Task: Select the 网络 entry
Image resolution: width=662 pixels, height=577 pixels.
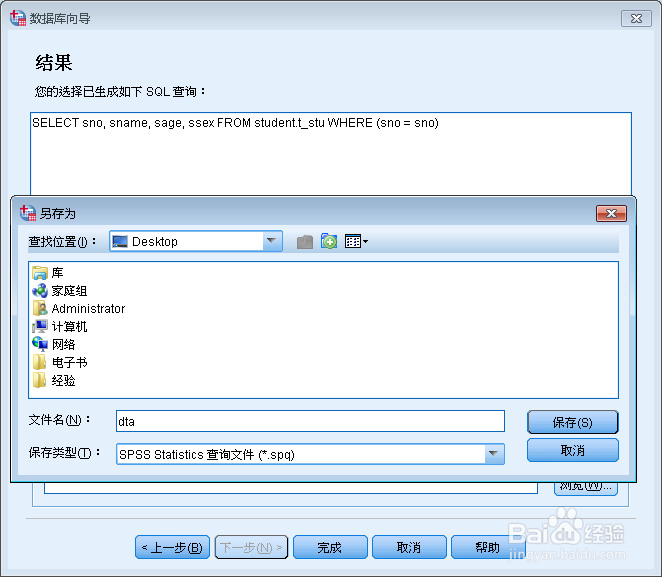Action: pyautogui.click(x=54, y=344)
